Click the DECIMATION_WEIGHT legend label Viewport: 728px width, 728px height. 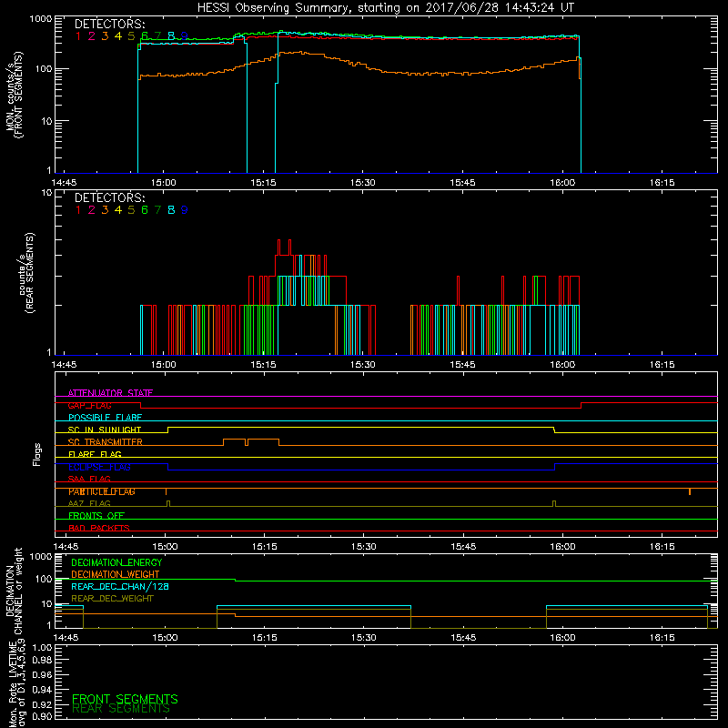pyautogui.click(x=116, y=574)
